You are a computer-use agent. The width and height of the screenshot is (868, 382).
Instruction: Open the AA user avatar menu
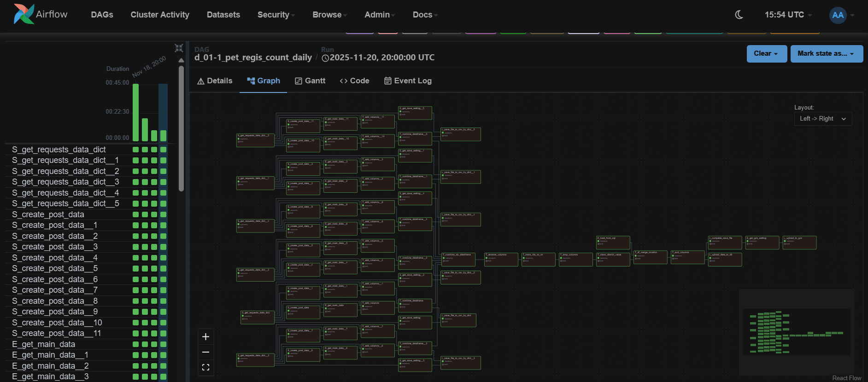coord(838,15)
